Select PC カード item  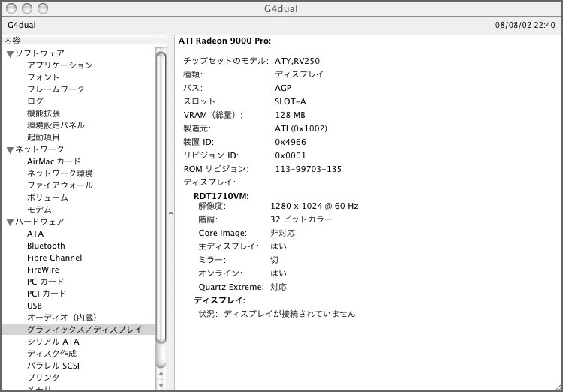[45, 282]
